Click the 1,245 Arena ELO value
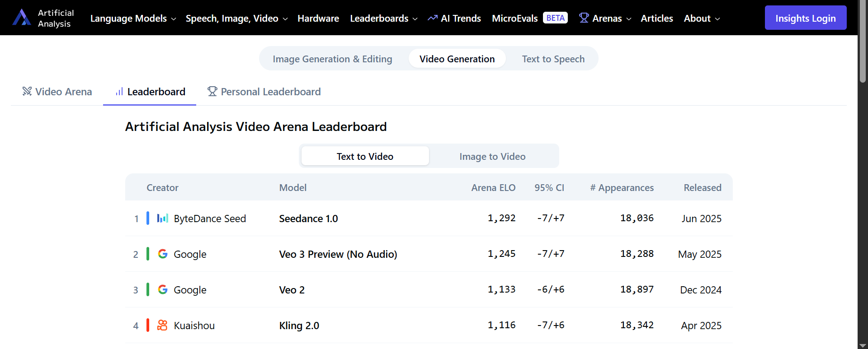 [x=501, y=254]
